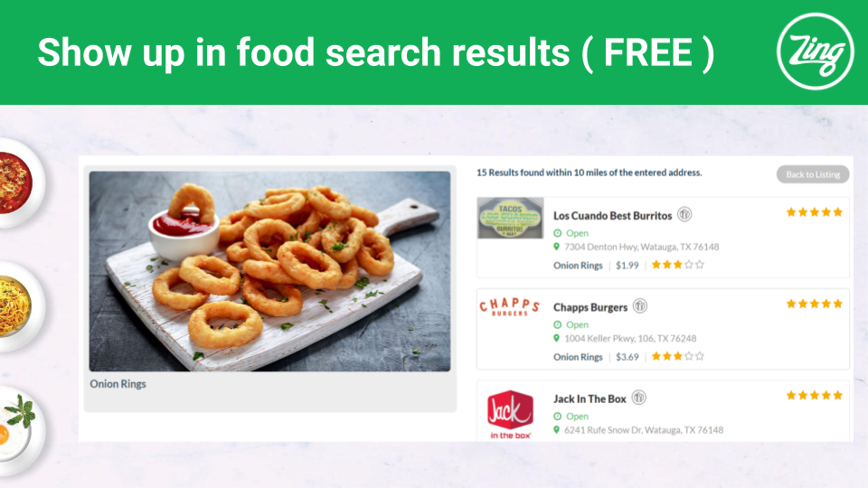This screenshot has height=488, width=868.
Task: Click the Zing logo icon
Action: (x=815, y=52)
